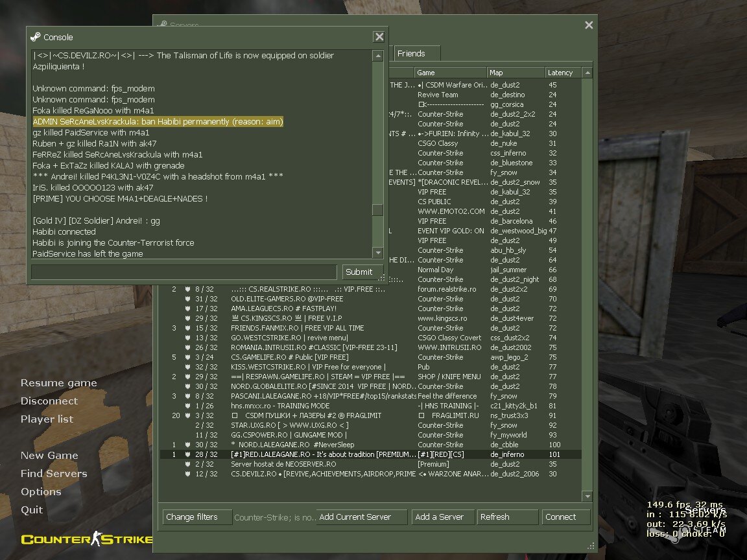Image resolution: width=747 pixels, height=560 pixels.
Task: Open Options from the main menu
Action: [x=41, y=492]
